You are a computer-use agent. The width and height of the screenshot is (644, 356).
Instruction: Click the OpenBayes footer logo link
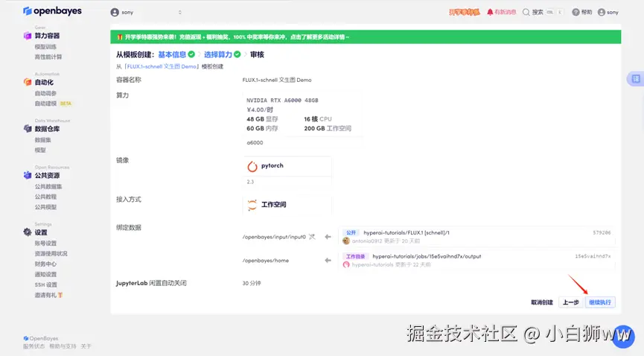[x=41, y=338]
